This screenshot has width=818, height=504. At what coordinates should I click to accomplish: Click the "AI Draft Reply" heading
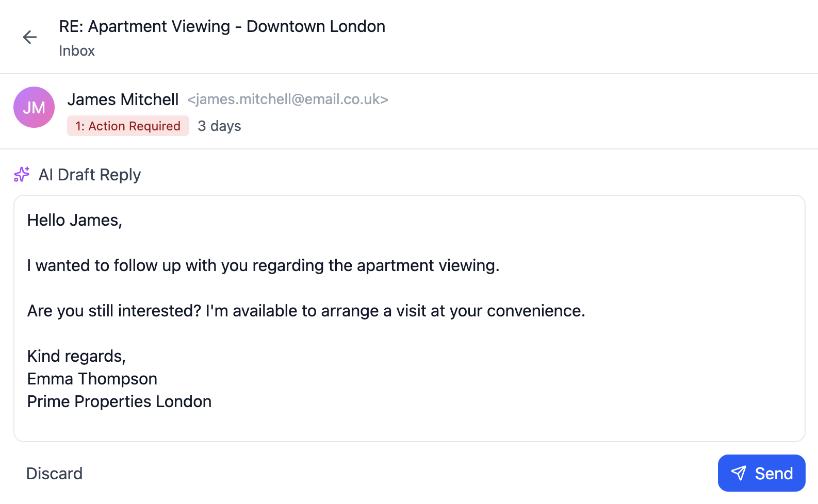90,175
